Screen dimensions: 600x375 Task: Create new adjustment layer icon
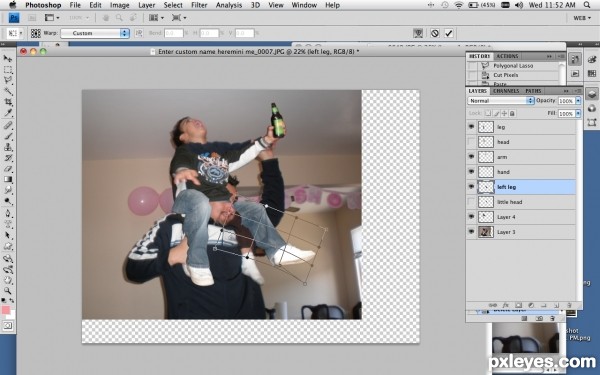coord(531,305)
